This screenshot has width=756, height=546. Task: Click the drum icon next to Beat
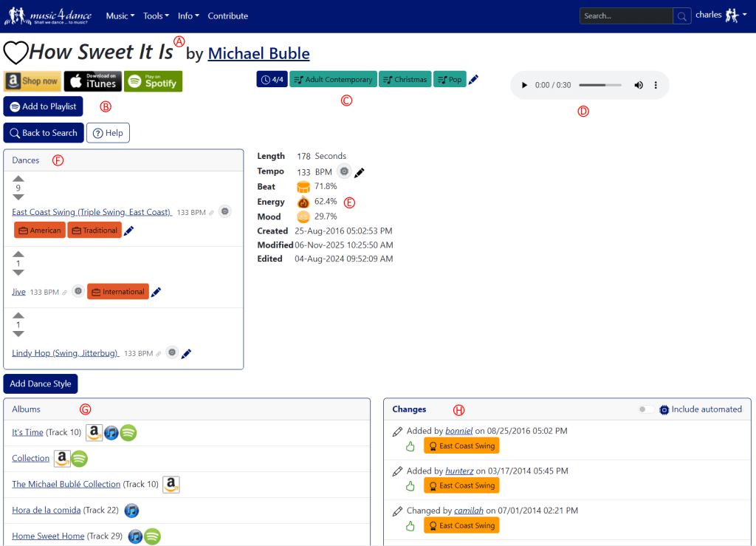coord(303,187)
